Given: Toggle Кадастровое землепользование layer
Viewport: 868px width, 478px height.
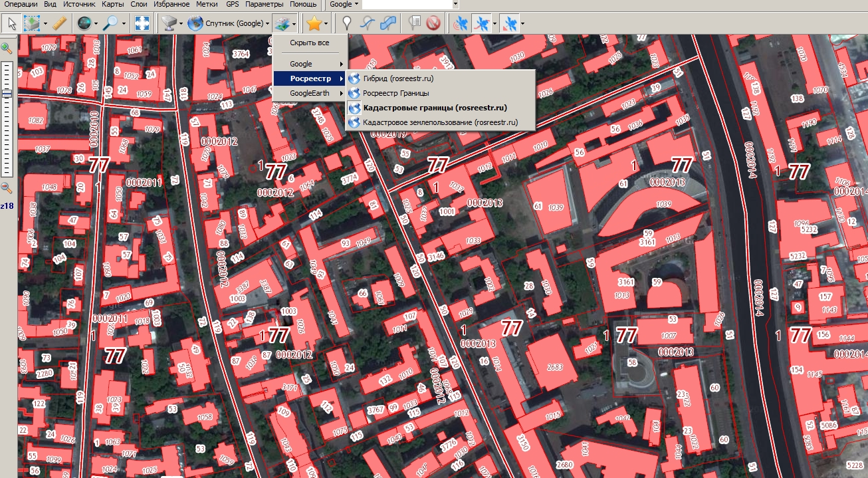Looking at the screenshot, I should 440,122.
